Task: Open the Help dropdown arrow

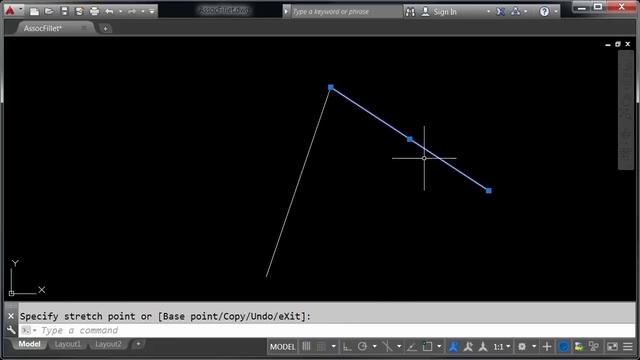Action: [556, 12]
